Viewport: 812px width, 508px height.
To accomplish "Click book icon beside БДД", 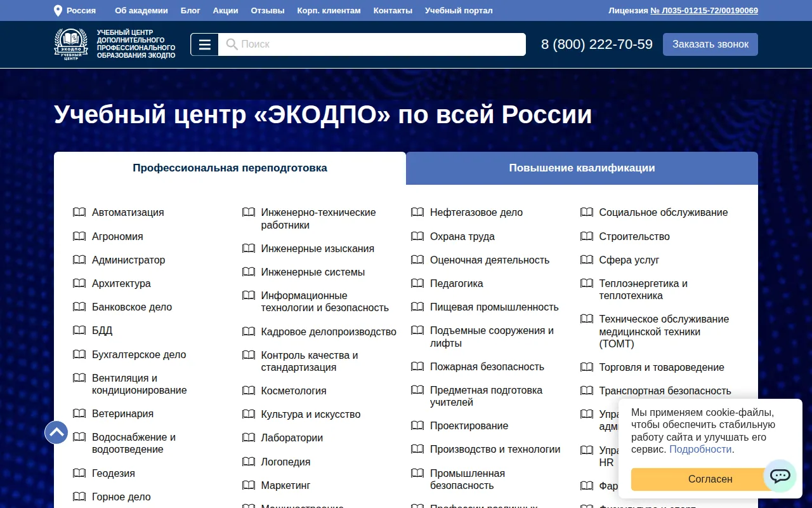I will 79,330.
